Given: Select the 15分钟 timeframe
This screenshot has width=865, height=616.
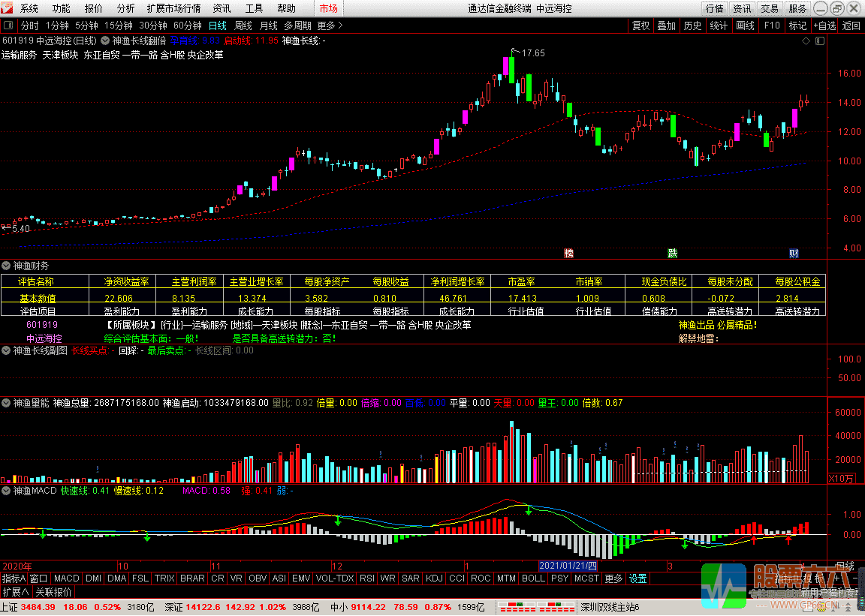Looking at the screenshot, I should (118, 26).
